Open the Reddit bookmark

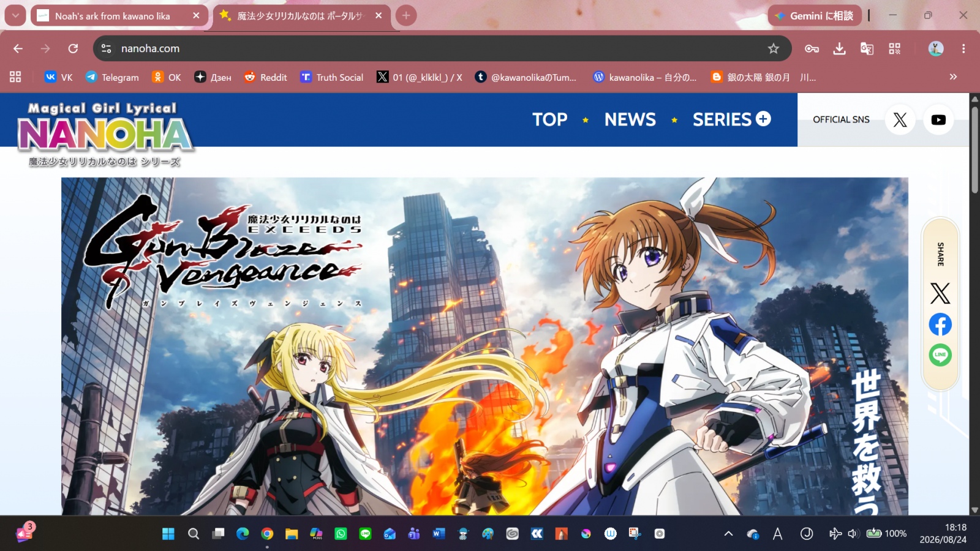click(x=265, y=77)
